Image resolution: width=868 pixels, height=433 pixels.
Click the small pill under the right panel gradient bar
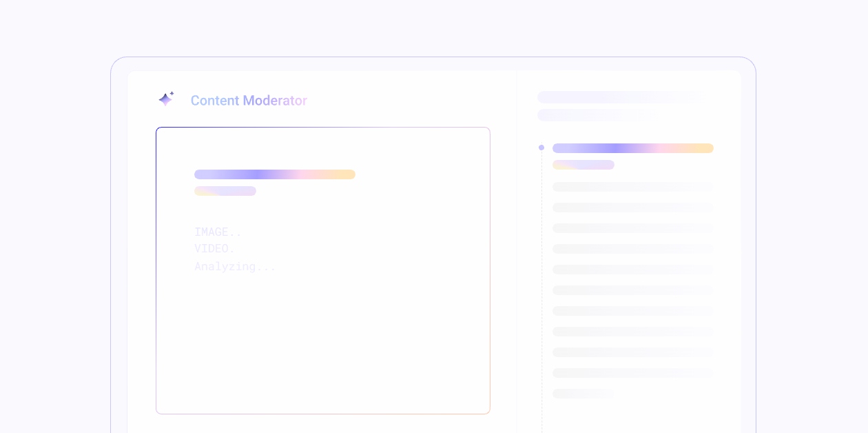[x=583, y=165]
